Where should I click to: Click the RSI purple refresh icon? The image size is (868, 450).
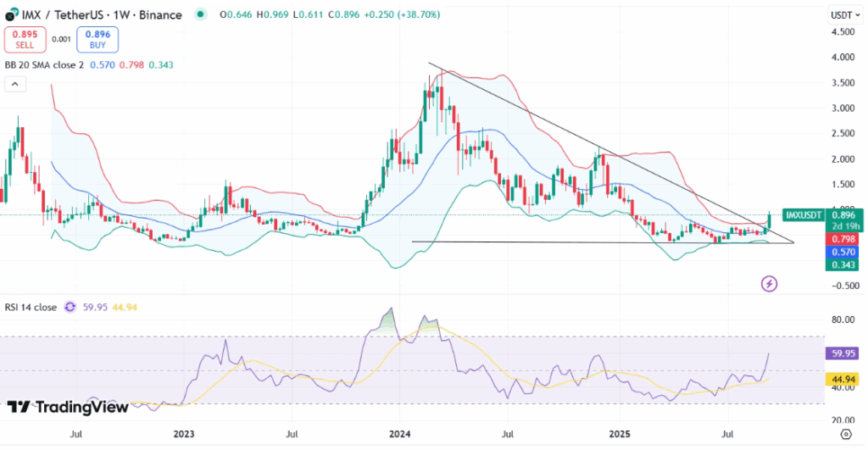click(70, 307)
